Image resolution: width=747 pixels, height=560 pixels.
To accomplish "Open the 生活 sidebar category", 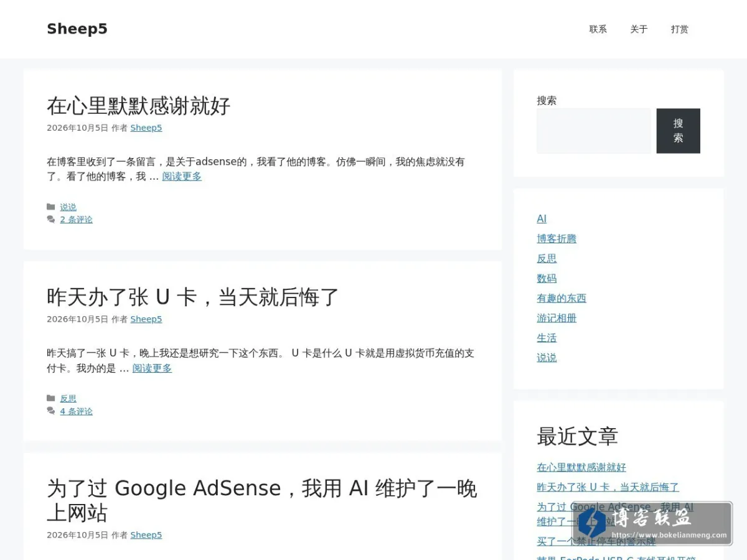I will click(x=547, y=338).
